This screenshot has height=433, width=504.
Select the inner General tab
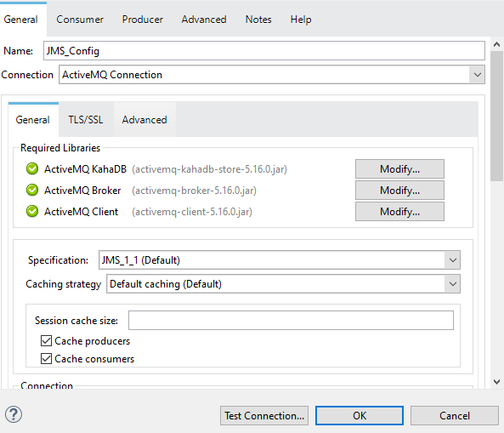33,120
